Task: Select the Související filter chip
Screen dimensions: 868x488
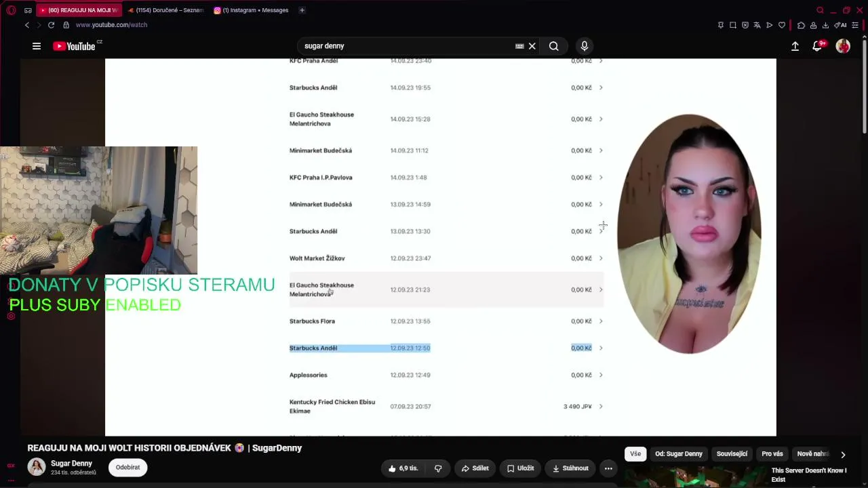Action: pos(732,453)
